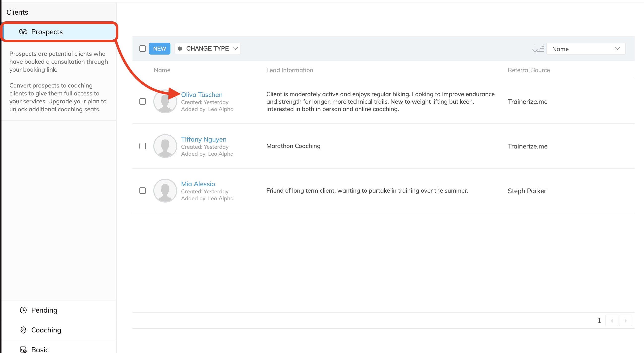Image resolution: width=644 pixels, height=353 pixels.
Task: Open Oliva Tüschen's profile link
Action: [201, 95]
